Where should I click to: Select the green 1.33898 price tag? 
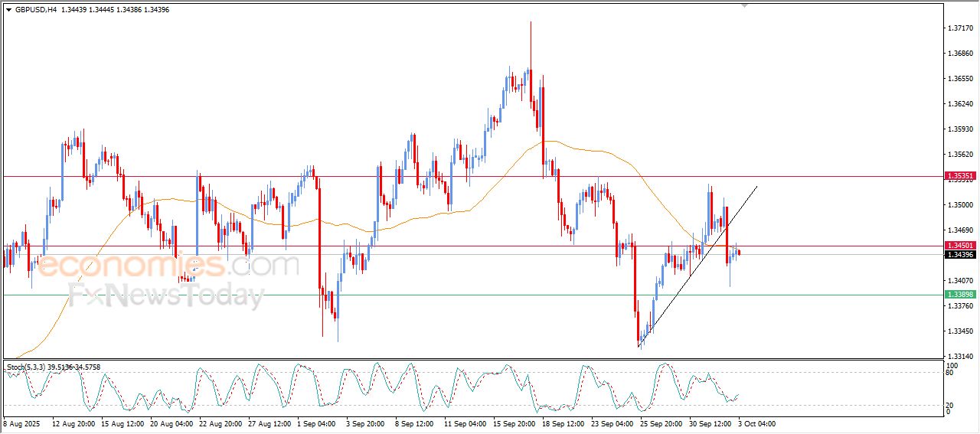960,295
